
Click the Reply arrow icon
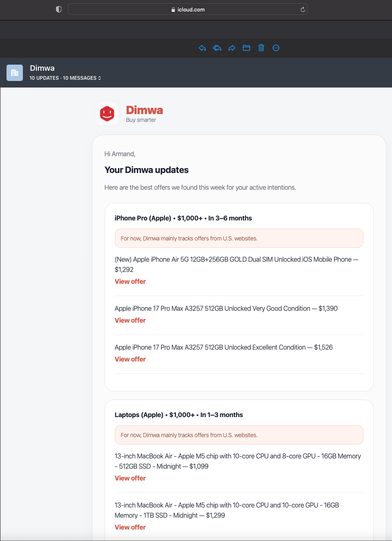pyautogui.click(x=202, y=48)
